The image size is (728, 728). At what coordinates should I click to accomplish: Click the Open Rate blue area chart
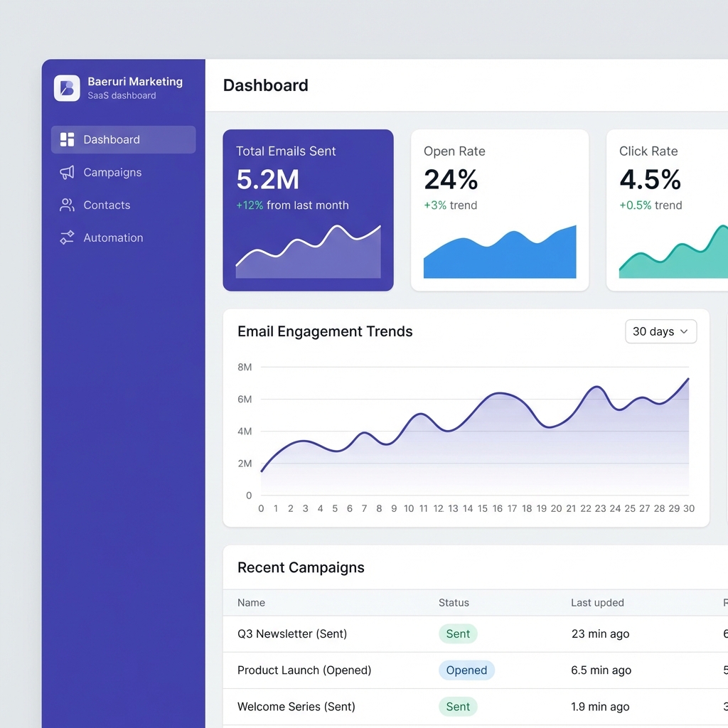point(500,256)
